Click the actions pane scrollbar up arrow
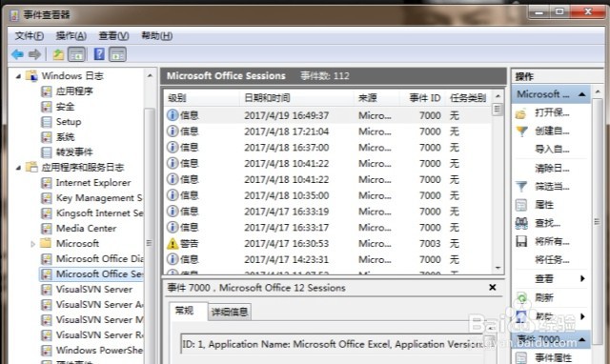 coord(598,91)
